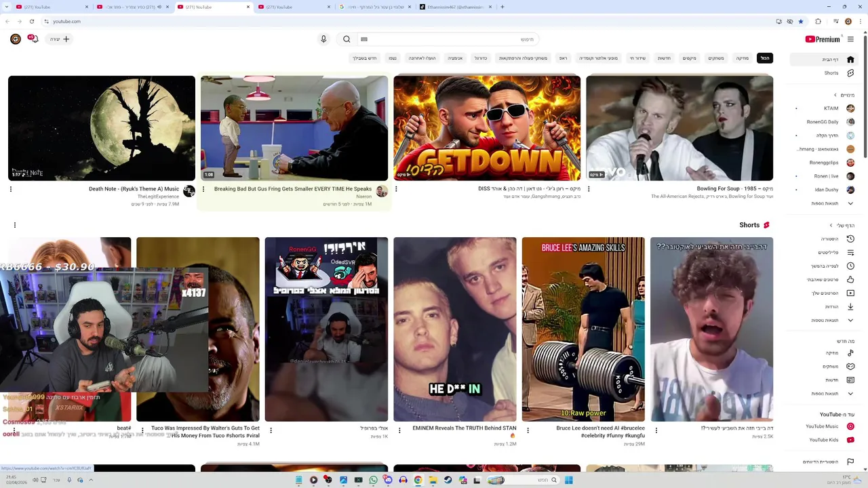The width and height of the screenshot is (868, 488).
Task: Start voice search with microphone
Action: pos(323,39)
